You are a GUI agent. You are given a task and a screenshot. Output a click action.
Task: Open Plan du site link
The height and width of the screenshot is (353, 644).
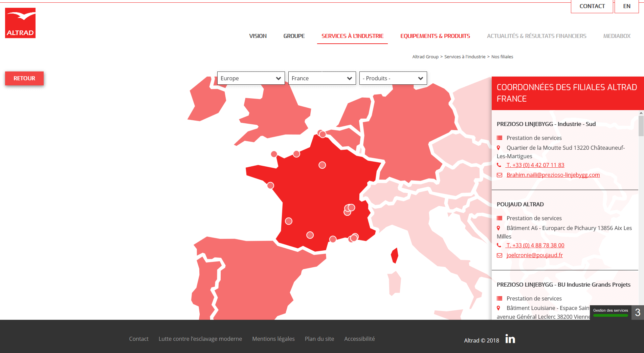(319, 339)
